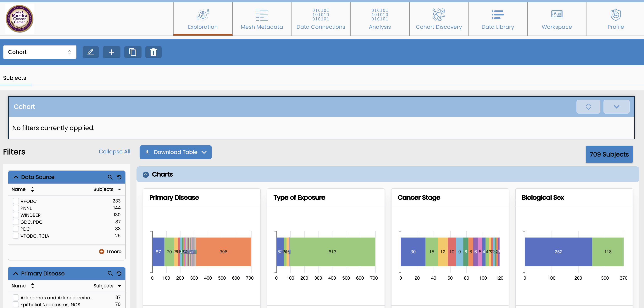Open the Cohort selector dropdown
Viewport: 644px width, 308px height.
pos(40,52)
